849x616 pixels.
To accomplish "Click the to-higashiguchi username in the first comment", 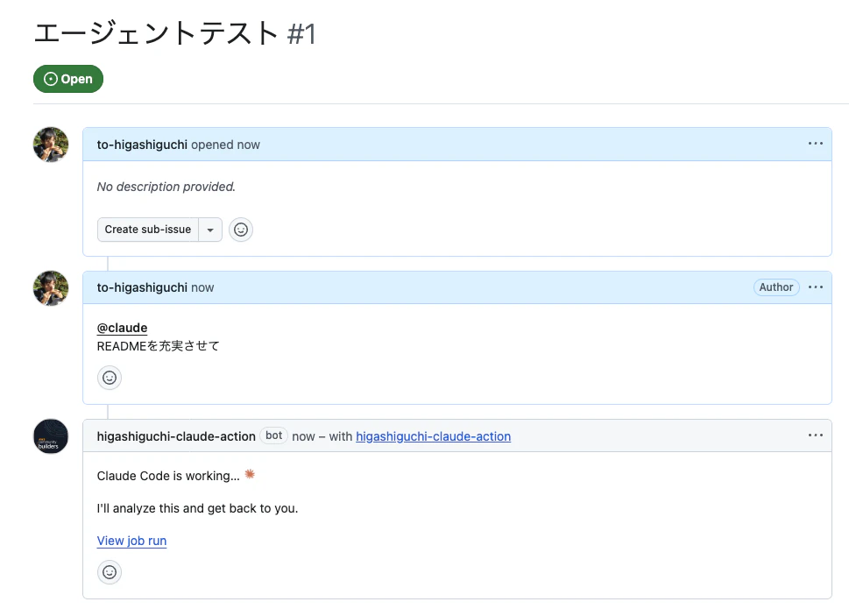I will coord(142,144).
